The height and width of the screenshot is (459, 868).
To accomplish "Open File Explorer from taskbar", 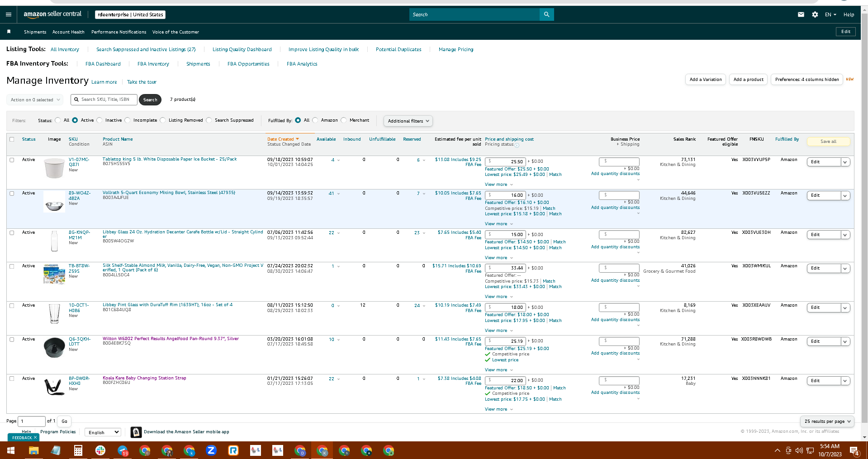I will (x=33, y=450).
